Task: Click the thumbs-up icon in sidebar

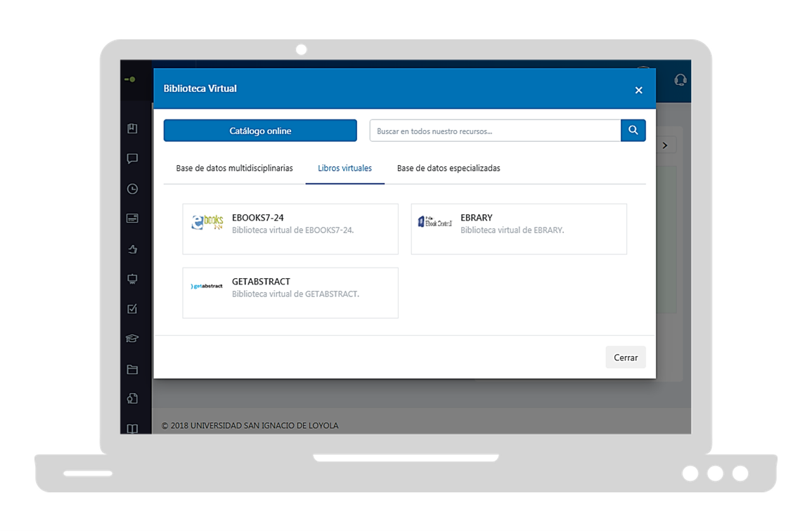Action: [132, 249]
